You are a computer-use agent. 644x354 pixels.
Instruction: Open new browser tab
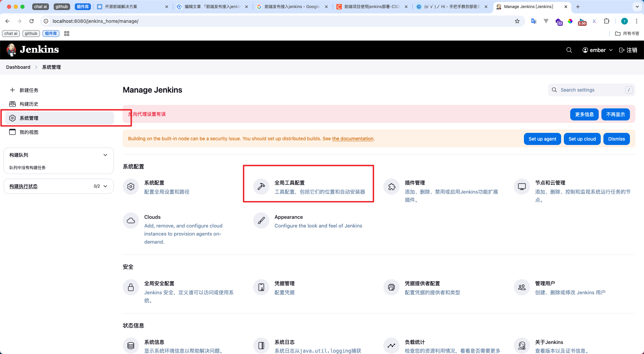tap(578, 7)
